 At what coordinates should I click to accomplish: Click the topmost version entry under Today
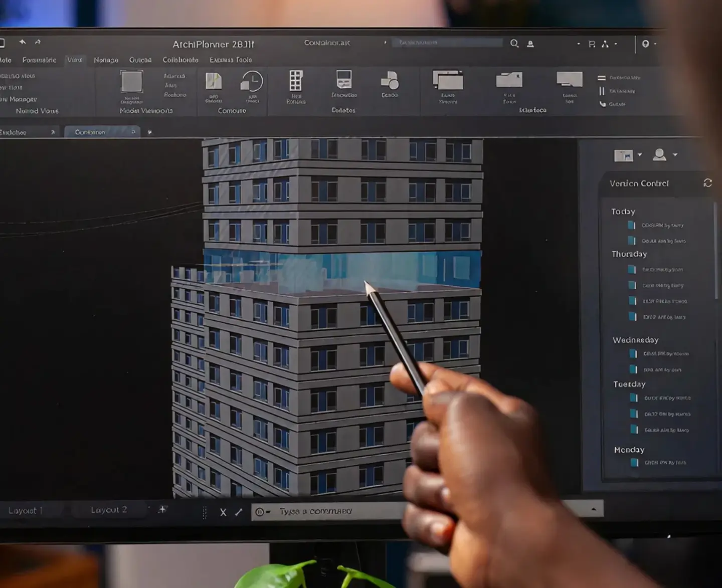click(x=662, y=225)
